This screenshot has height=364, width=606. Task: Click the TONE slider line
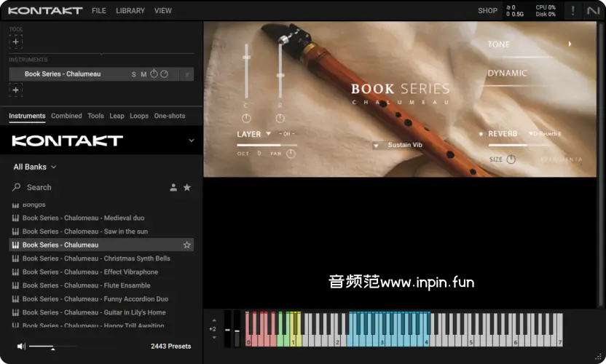[520, 57]
